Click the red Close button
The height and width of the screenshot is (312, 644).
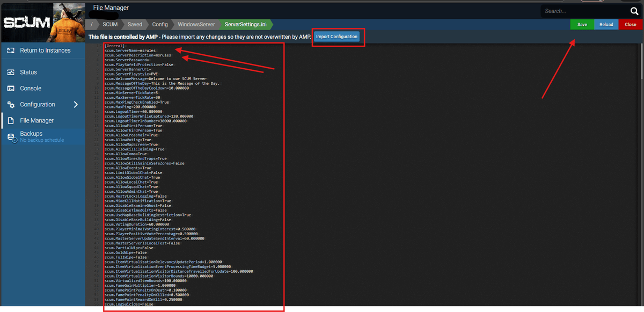631,24
